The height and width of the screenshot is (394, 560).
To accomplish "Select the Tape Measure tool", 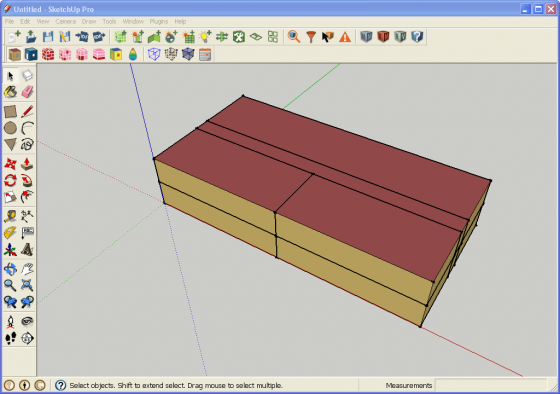I will tap(10, 216).
